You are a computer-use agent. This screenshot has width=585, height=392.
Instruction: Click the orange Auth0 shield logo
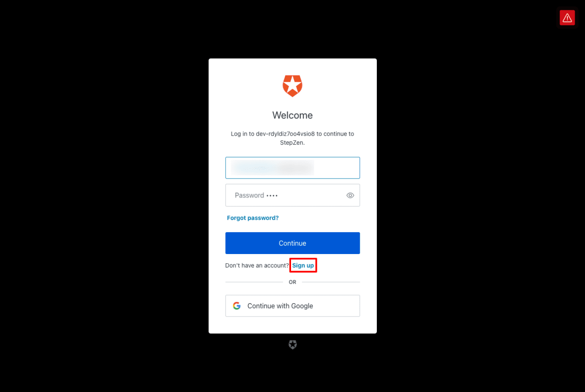tap(292, 86)
